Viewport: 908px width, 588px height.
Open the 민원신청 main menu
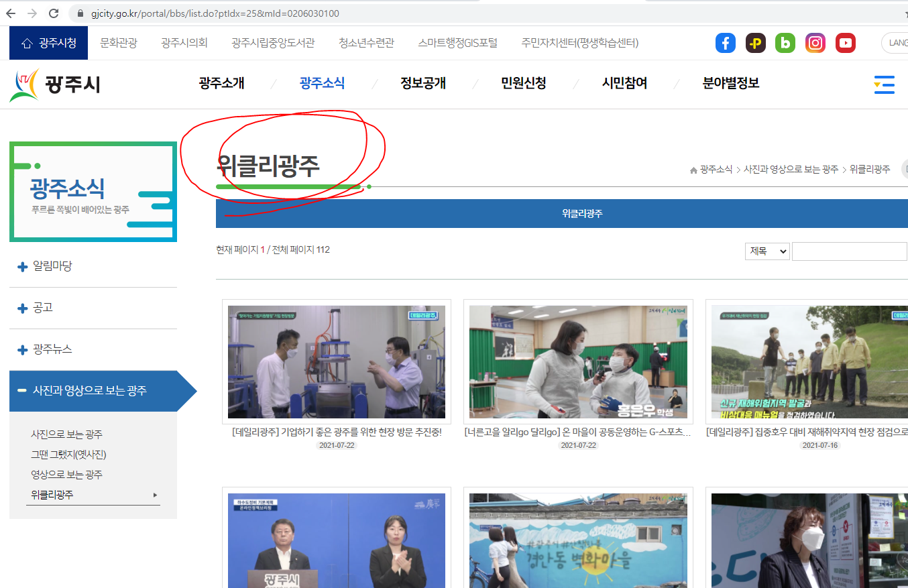click(x=523, y=83)
